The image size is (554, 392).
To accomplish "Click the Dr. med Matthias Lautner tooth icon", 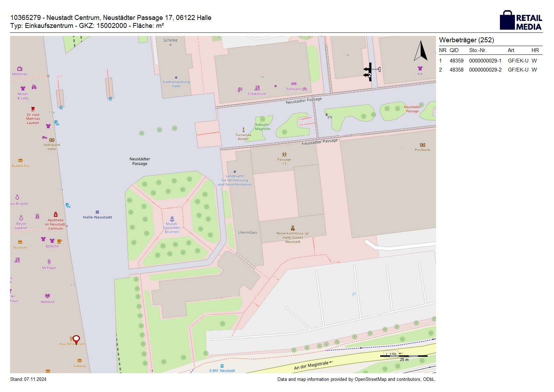I will 33,109.
